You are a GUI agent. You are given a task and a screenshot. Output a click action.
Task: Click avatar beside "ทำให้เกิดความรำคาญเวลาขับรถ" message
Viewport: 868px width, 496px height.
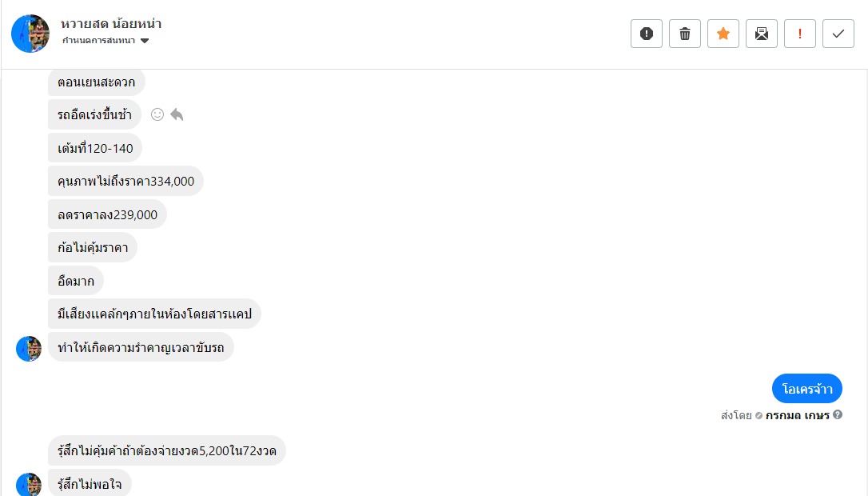click(x=29, y=349)
